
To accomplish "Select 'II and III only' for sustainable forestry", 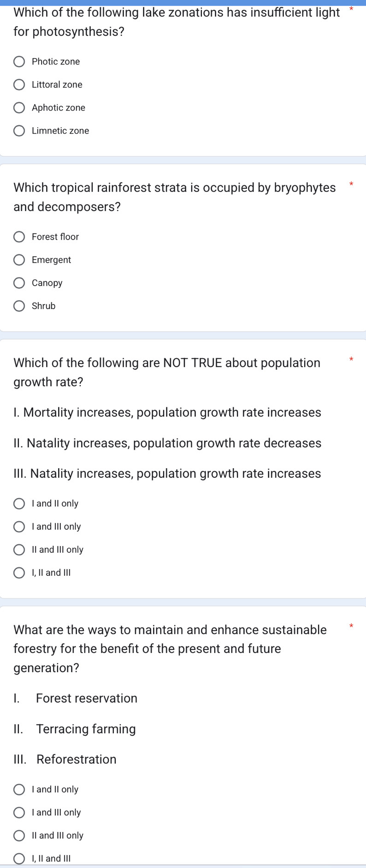I will coord(19,835).
